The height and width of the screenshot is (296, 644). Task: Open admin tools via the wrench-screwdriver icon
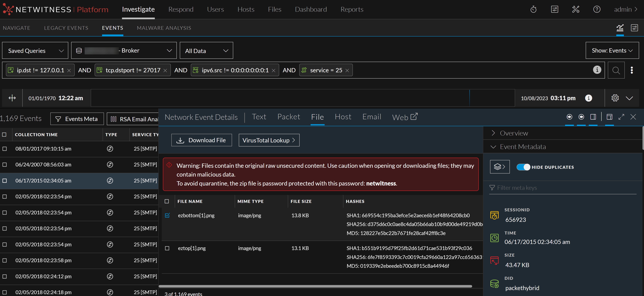pyautogui.click(x=576, y=9)
